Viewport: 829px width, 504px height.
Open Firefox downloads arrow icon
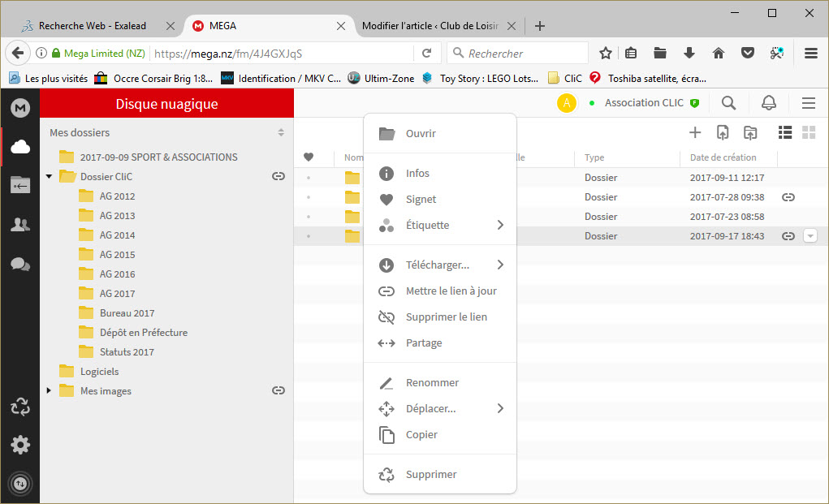click(689, 53)
